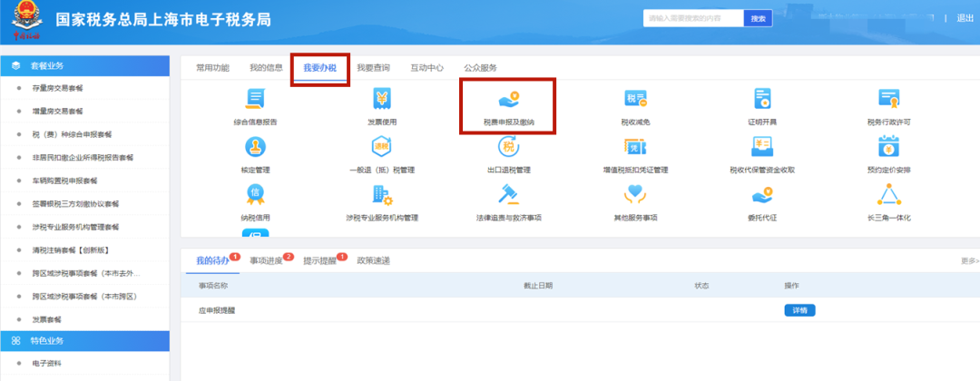Viewport: 980px width, 381px height.
Task: Switch to the 我的信息 tab
Action: [266, 67]
